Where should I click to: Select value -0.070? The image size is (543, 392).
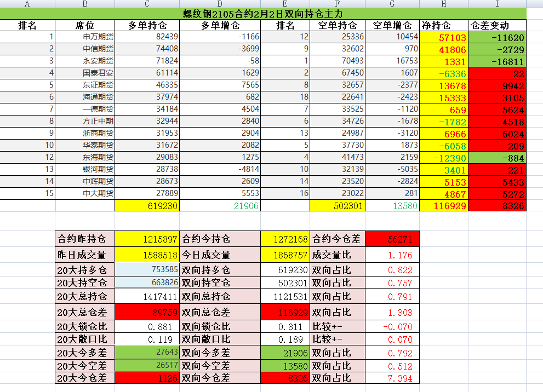click(x=392, y=326)
